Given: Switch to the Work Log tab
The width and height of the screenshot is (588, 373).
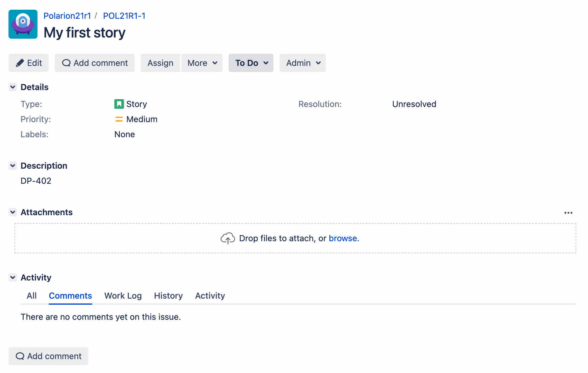Looking at the screenshot, I should click(x=123, y=296).
